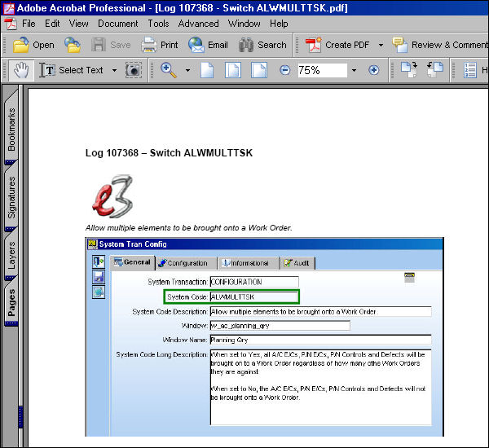Click the zoom out minus button
489x448 pixels.
(x=284, y=70)
